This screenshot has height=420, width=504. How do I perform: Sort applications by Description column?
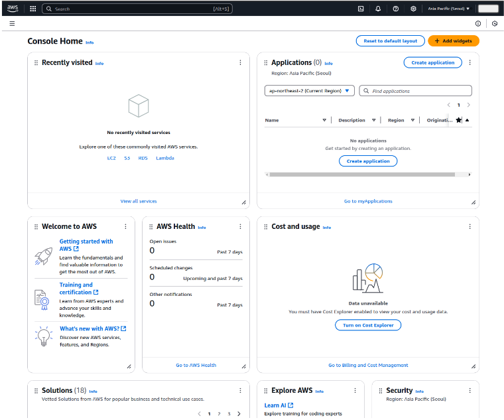(373, 120)
